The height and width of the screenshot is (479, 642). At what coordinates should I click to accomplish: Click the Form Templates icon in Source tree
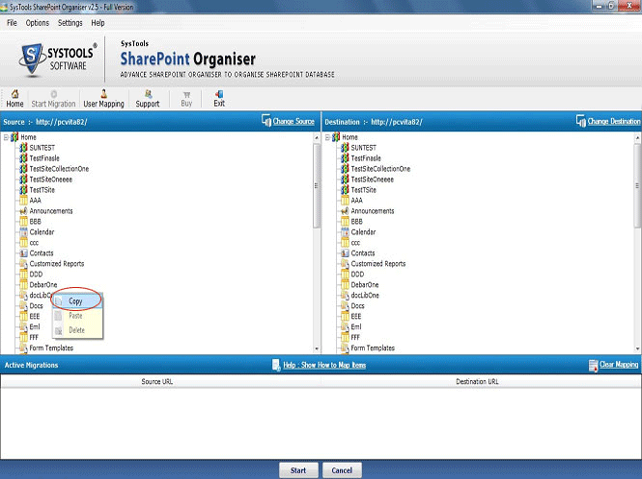click(x=24, y=348)
